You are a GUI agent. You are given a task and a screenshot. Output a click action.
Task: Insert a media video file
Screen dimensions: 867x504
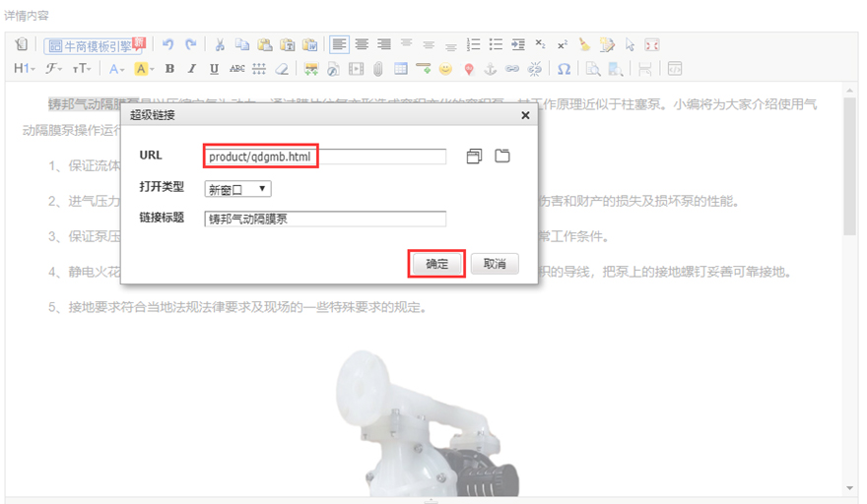pyautogui.click(x=356, y=69)
